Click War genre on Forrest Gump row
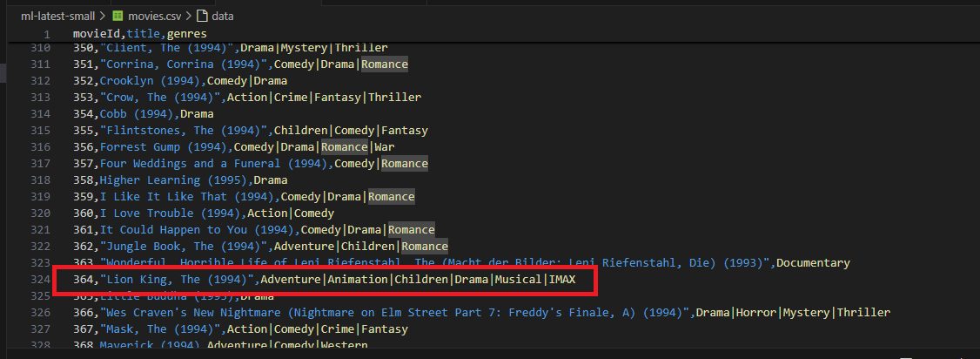 point(385,147)
